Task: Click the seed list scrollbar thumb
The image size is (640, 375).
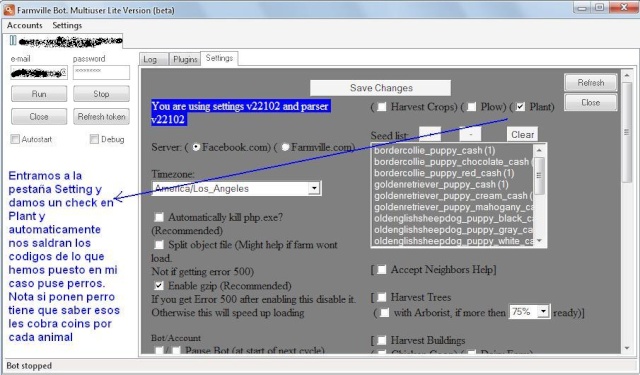Action: pos(539,176)
